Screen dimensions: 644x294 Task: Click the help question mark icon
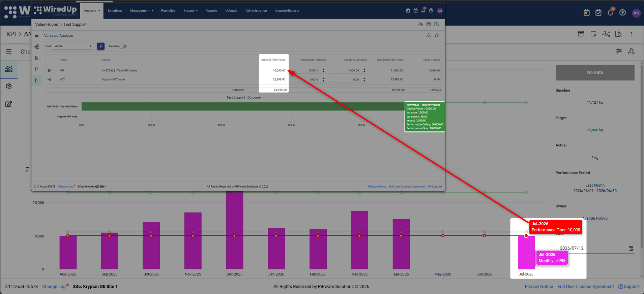tap(623, 13)
